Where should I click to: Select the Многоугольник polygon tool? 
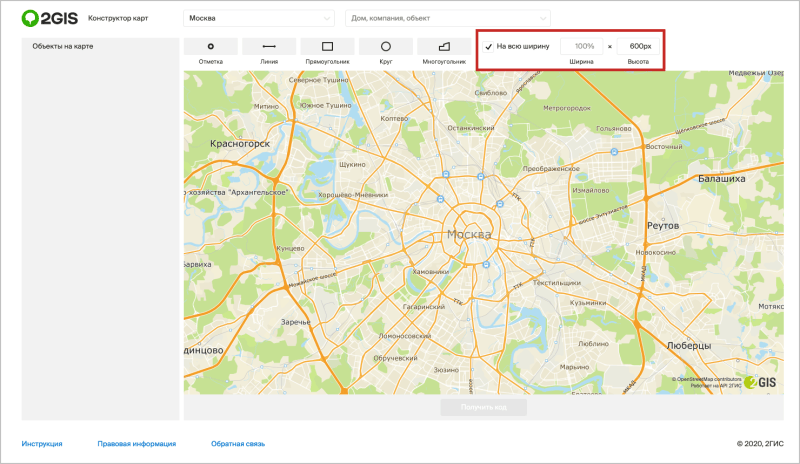pyautogui.click(x=444, y=46)
